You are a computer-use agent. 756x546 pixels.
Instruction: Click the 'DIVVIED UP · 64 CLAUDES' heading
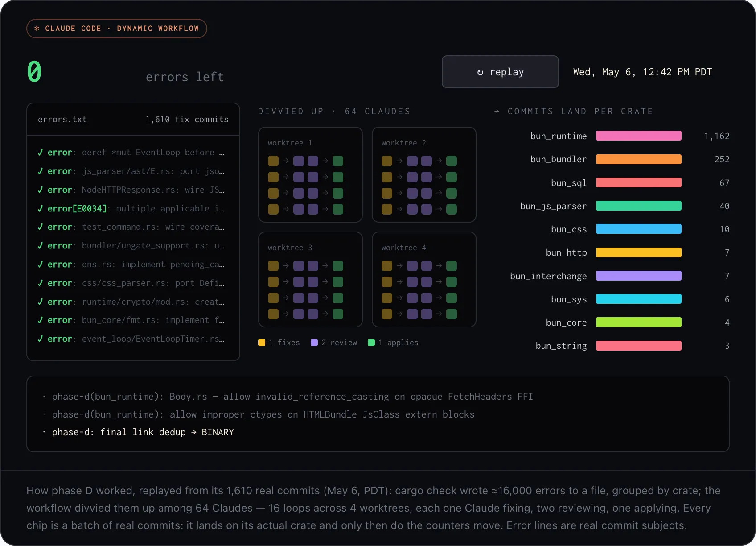[x=334, y=112]
